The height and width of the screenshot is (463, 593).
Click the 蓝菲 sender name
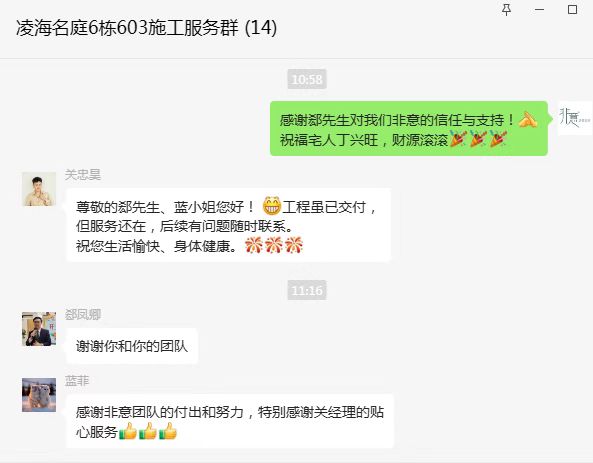(77, 381)
